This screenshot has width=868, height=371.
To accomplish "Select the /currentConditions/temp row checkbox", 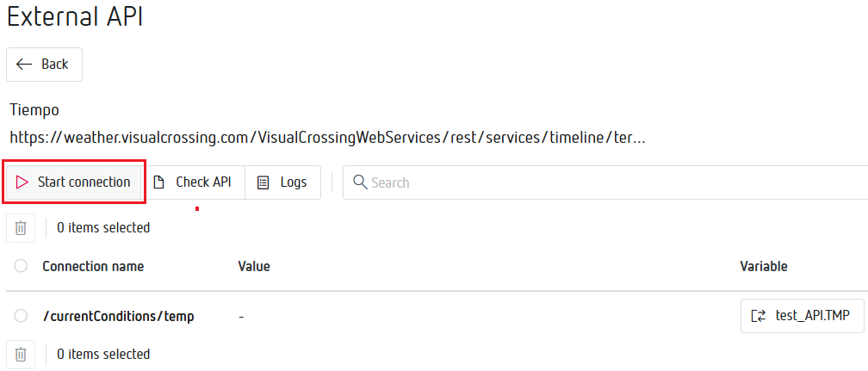I will pos(21,316).
